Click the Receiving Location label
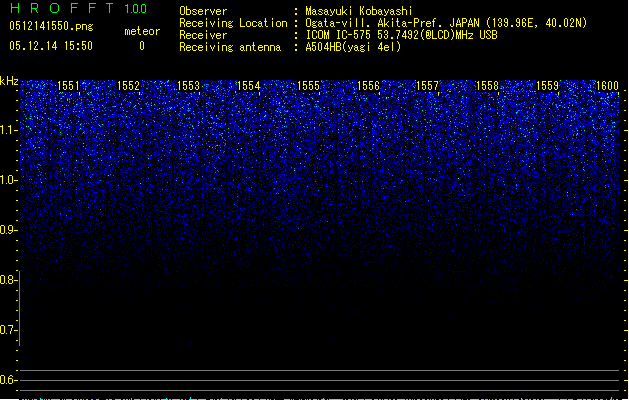629x400 pixels. 233,23
